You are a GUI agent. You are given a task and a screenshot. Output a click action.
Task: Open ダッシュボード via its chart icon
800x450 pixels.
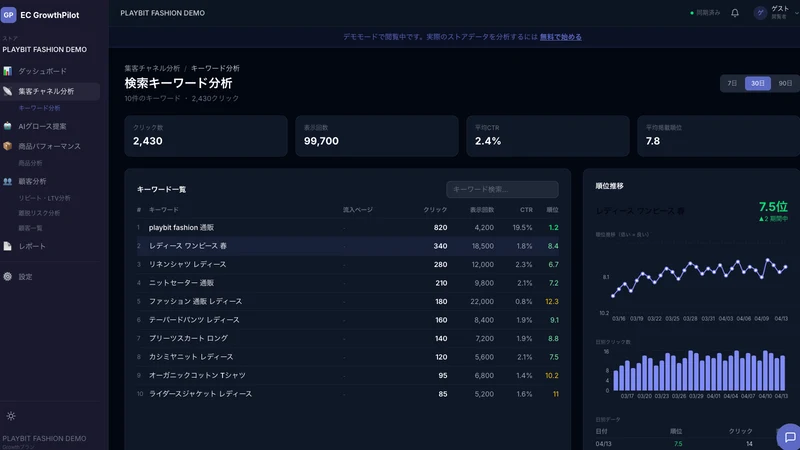click(x=7, y=71)
